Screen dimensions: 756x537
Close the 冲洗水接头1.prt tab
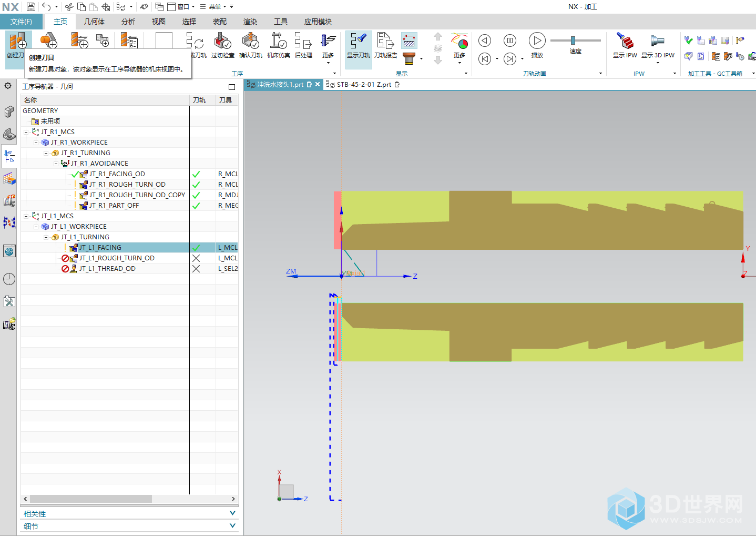click(318, 85)
